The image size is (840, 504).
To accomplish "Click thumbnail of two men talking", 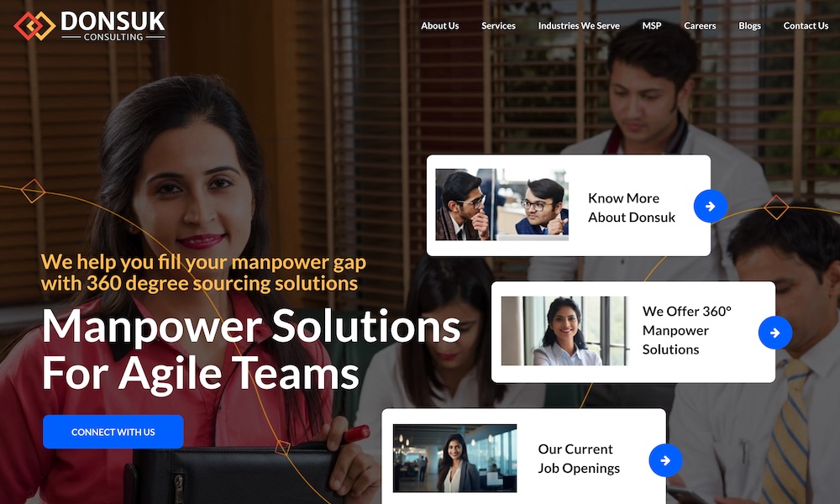I will [x=502, y=205].
